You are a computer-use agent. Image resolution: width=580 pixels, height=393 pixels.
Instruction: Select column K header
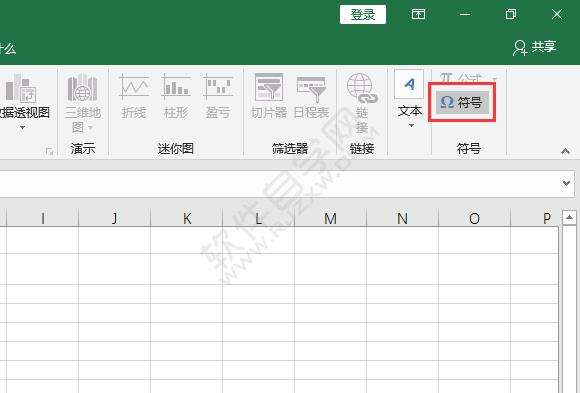point(187,218)
